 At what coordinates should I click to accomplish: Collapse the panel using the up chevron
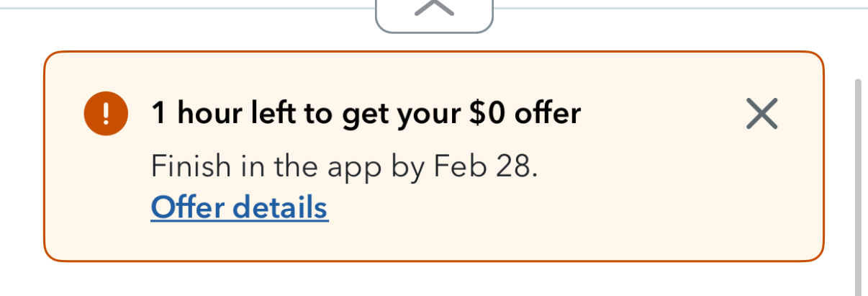coord(434,13)
